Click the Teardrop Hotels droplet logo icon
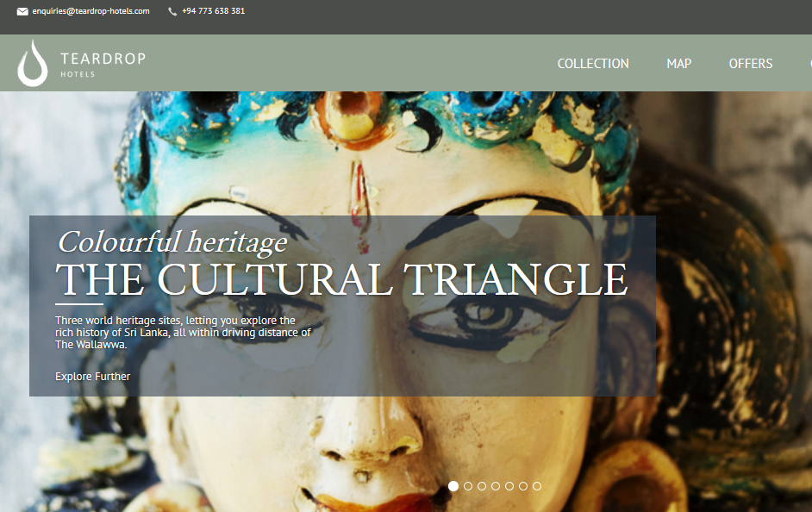The width and height of the screenshot is (812, 512). coord(32,63)
